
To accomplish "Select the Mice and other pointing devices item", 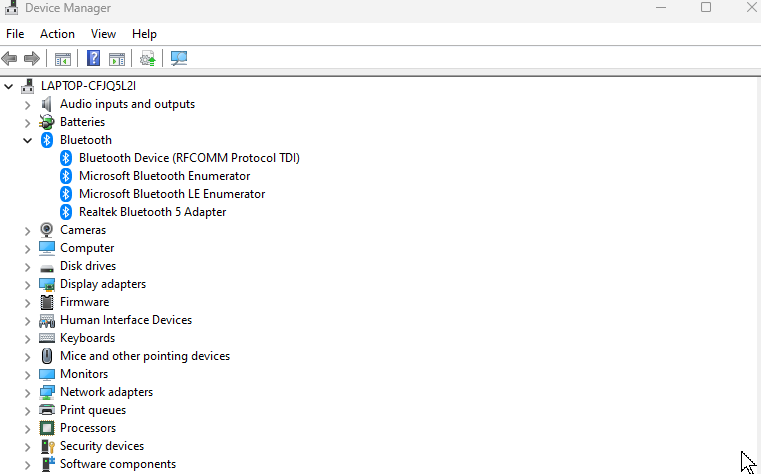I will pos(144,356).
